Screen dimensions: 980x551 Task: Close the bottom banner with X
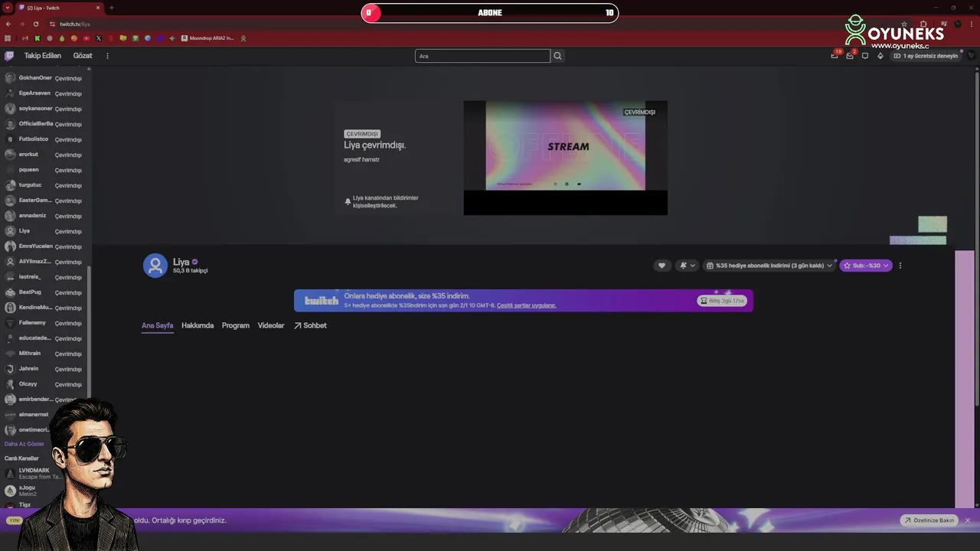967,520
